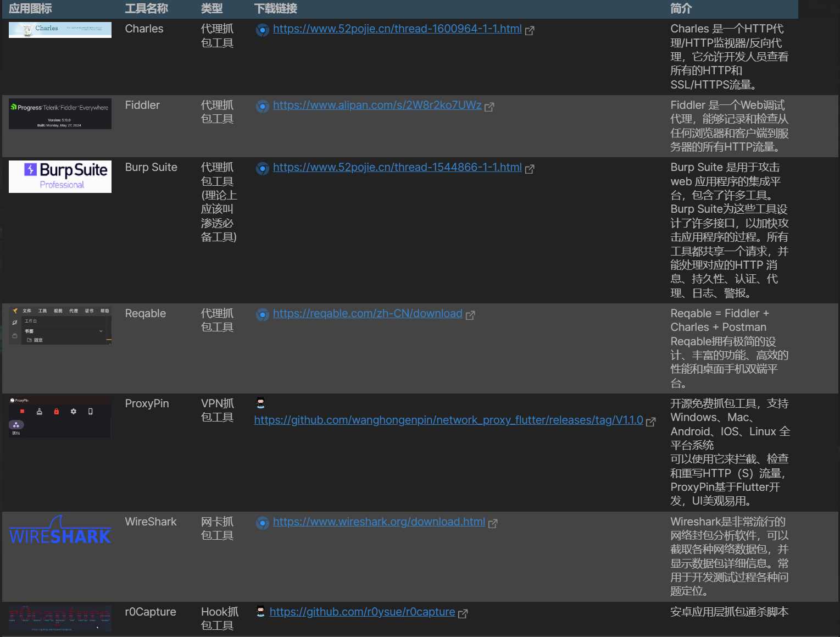The width and height of the screenshot is (840, 637).
Task: Click the 网卡抓包工具 type cell
Action: [218, 529]
